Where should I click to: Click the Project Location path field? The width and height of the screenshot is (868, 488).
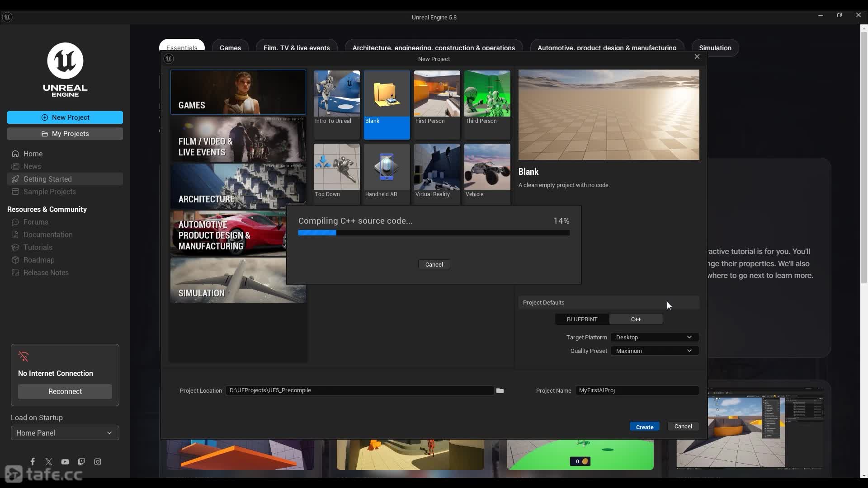coord(360,390)
